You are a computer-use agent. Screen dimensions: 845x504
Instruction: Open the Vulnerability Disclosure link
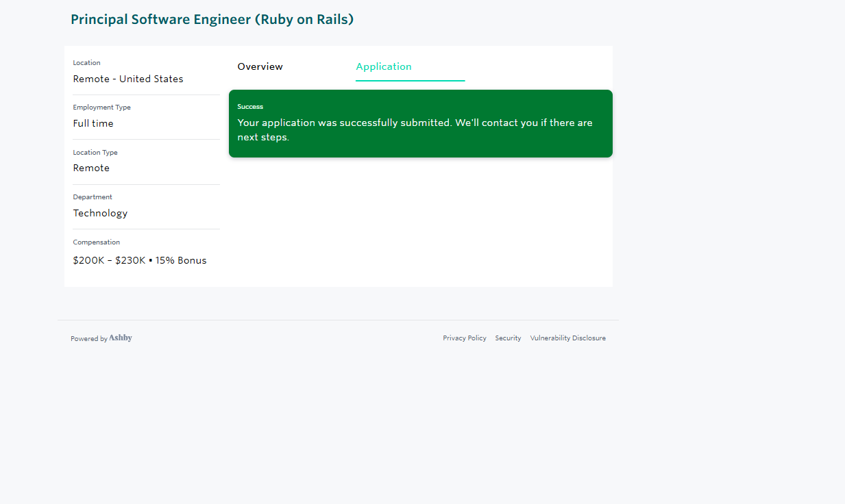click(567, 338)
